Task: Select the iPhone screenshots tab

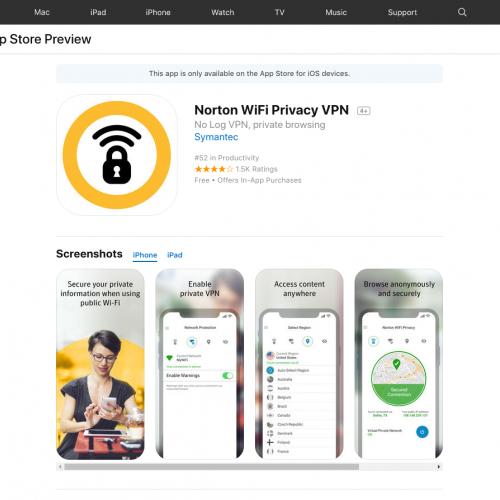Action: (x=145, y=255)
